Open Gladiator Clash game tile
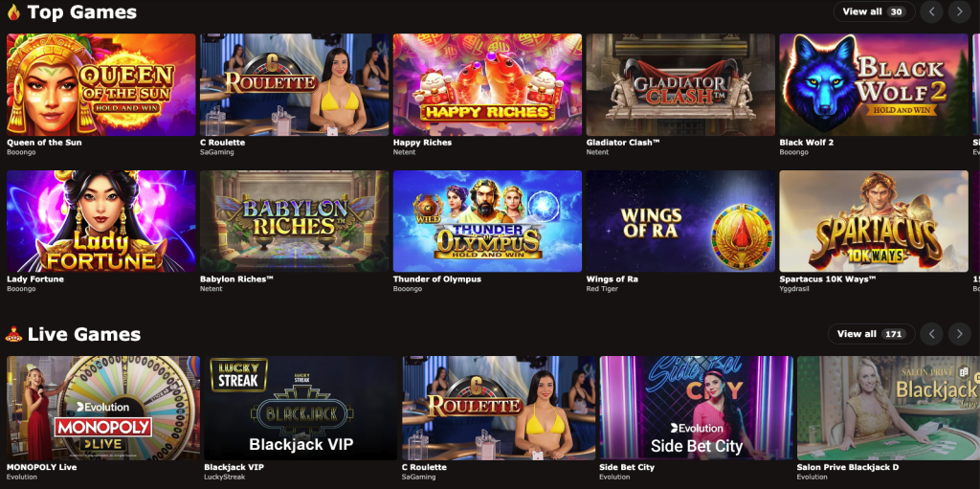980x489 pixels. click(x=680, y=84)
